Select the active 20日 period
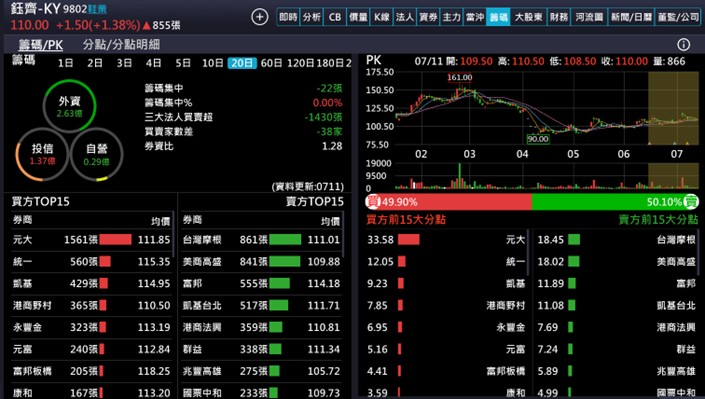Viewport: 705px width, 399px height. pyautogui.click(x=242, y=63)
